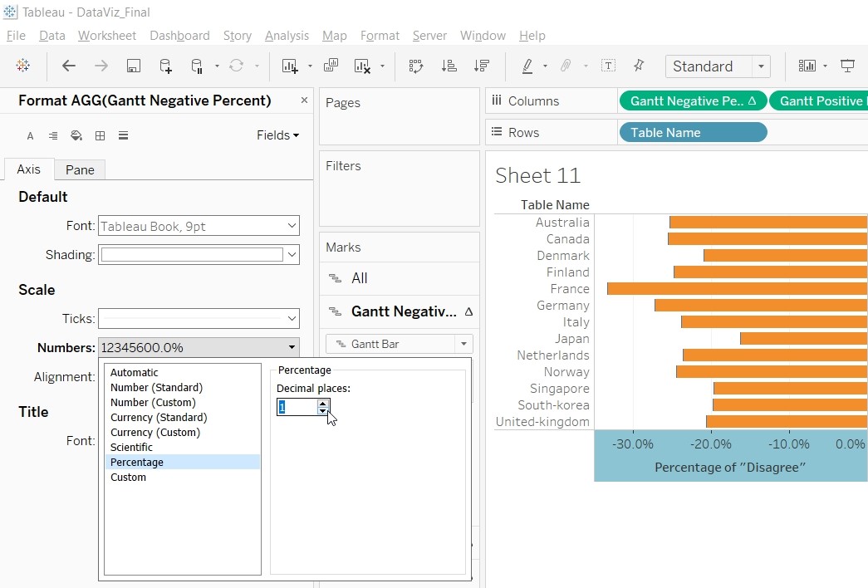Click the Shading color swatch box
The image size is (868, 588).
[x=192, y=255]
